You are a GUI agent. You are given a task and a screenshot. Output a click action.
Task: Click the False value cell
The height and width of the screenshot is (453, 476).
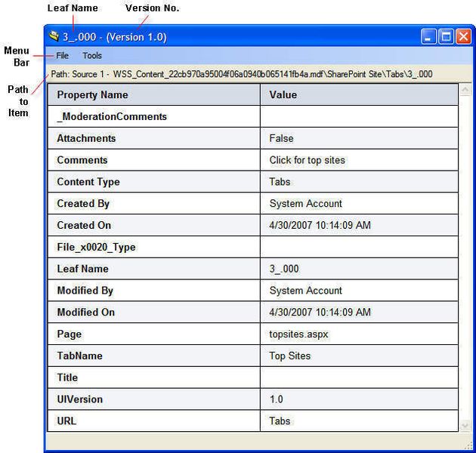[359, 138]
